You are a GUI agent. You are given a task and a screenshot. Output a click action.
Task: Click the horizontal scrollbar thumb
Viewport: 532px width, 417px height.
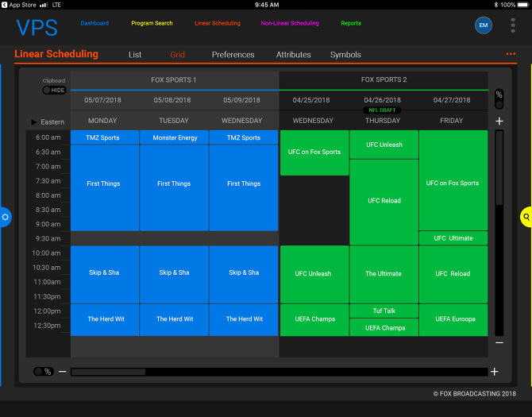coord(108,372)
